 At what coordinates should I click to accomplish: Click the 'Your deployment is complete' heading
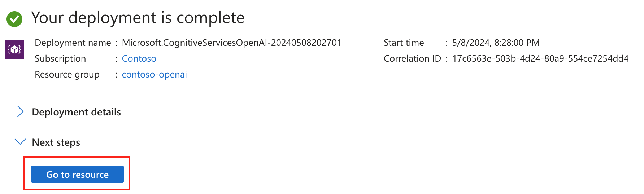point(138,18)
